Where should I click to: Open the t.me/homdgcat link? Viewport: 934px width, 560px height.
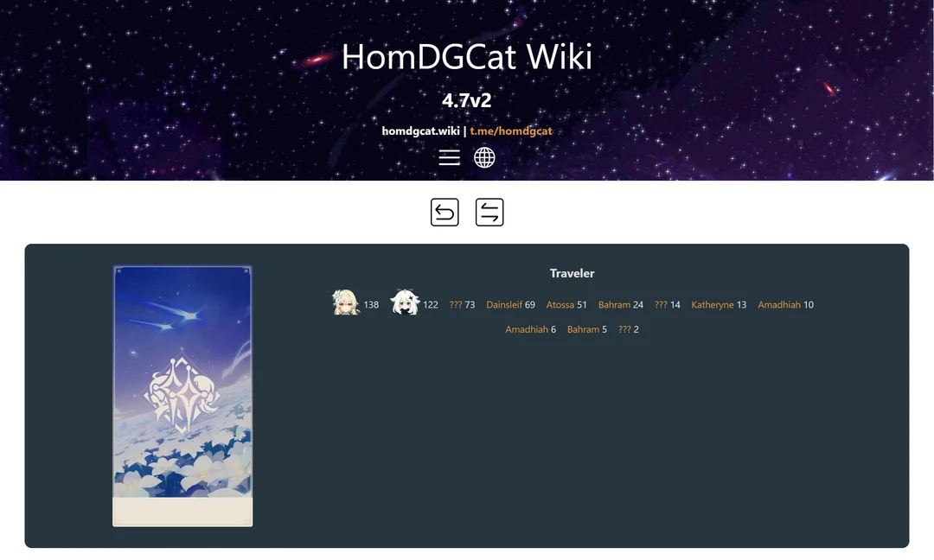pos(511,130)
